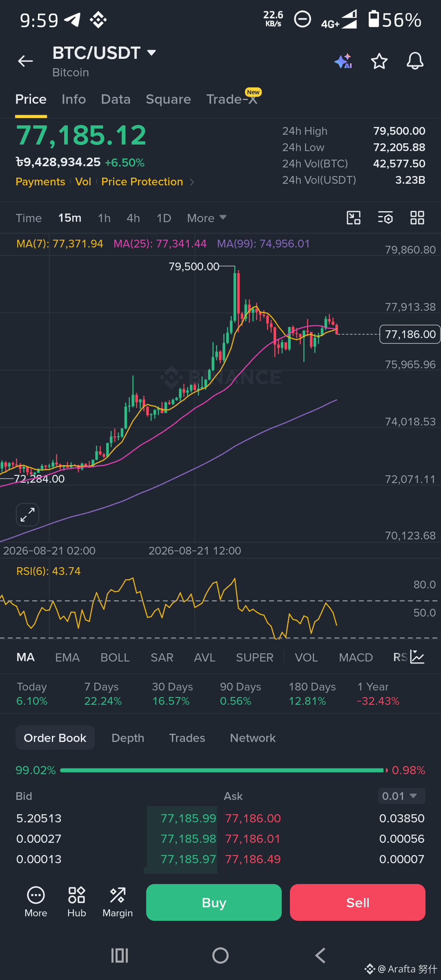Select ask price 77,186.00
Image resolution: width=441 pixels, height=980 pixels.
click(x=253, y=818)
